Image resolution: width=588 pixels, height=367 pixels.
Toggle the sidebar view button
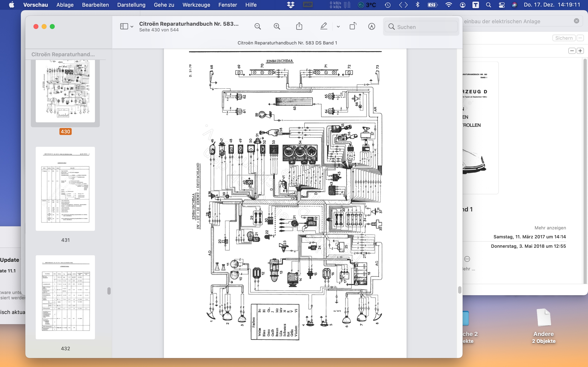(124, 26)
